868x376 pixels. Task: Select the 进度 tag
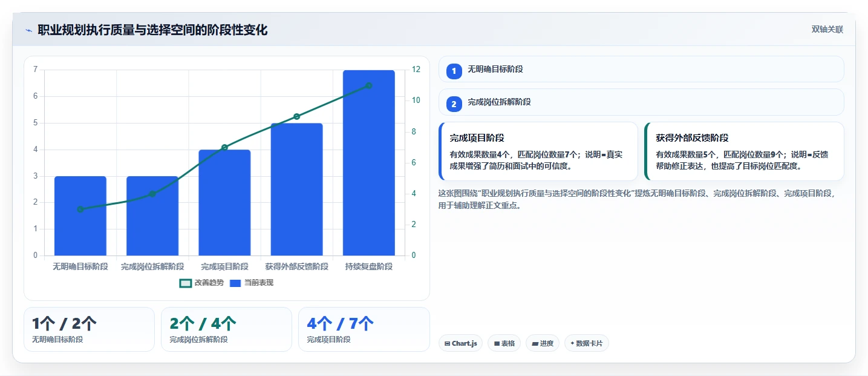[x=543, y=343]
